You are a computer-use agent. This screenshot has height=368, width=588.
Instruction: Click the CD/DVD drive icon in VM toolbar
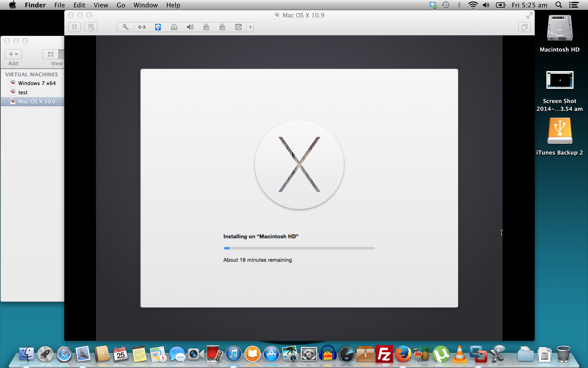(174, 27)
